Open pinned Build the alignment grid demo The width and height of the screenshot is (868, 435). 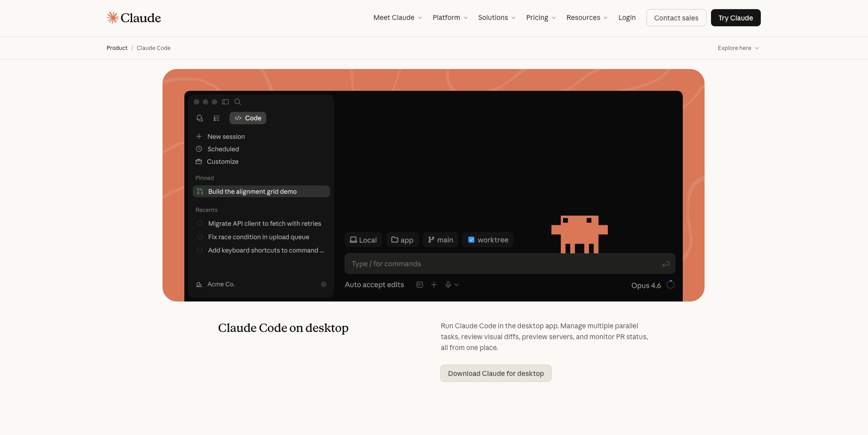(x=261, y=192)
